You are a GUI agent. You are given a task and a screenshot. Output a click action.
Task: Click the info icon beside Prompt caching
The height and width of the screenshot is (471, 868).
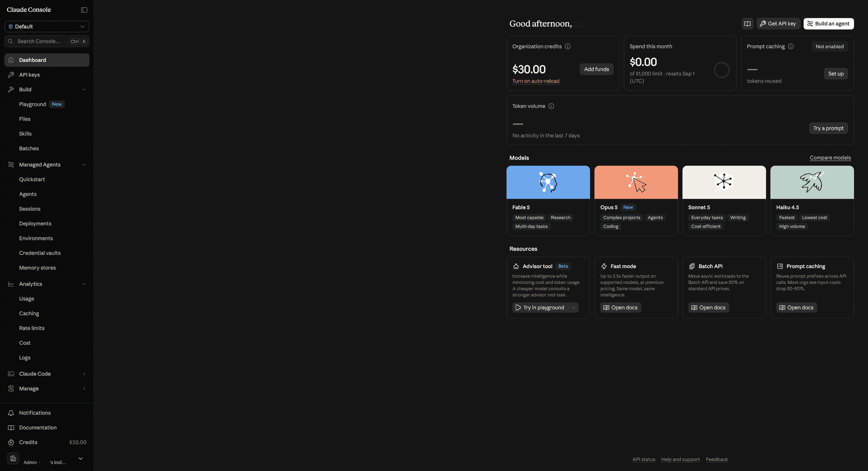[791, 46]
